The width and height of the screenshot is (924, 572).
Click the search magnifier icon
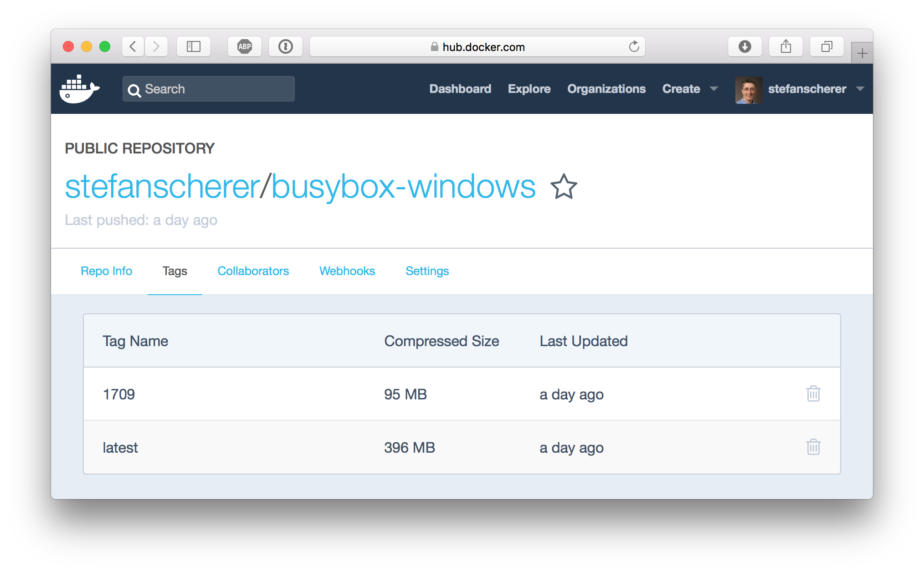[134, 91]
